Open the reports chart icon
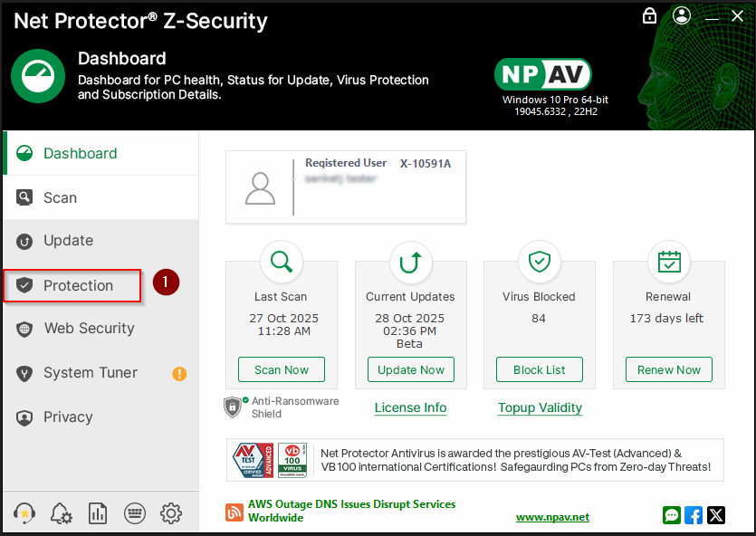 click(x=98, y=513)
